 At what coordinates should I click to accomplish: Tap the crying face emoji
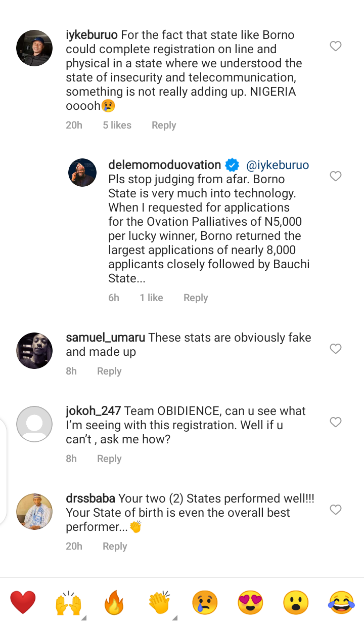(x=205, y=602)
